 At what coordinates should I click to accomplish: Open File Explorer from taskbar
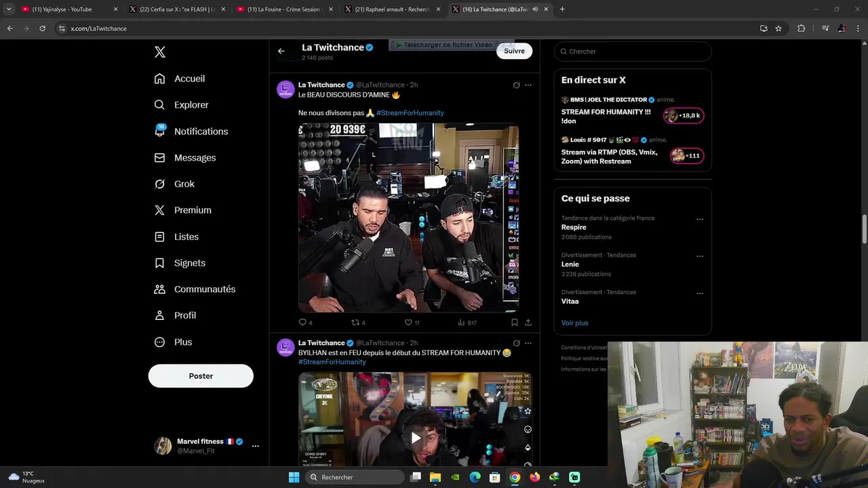pyautogui.click(x=435, y=477)
